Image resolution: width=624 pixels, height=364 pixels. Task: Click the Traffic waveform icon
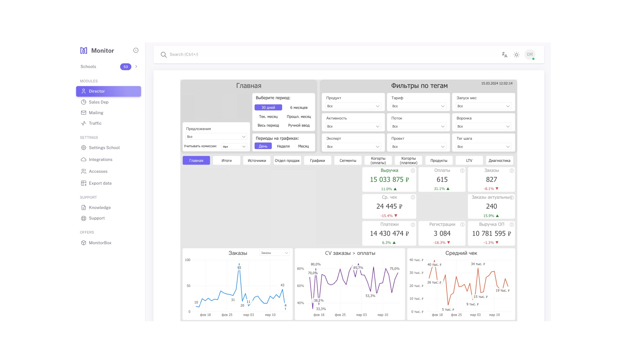coord(83,123)
